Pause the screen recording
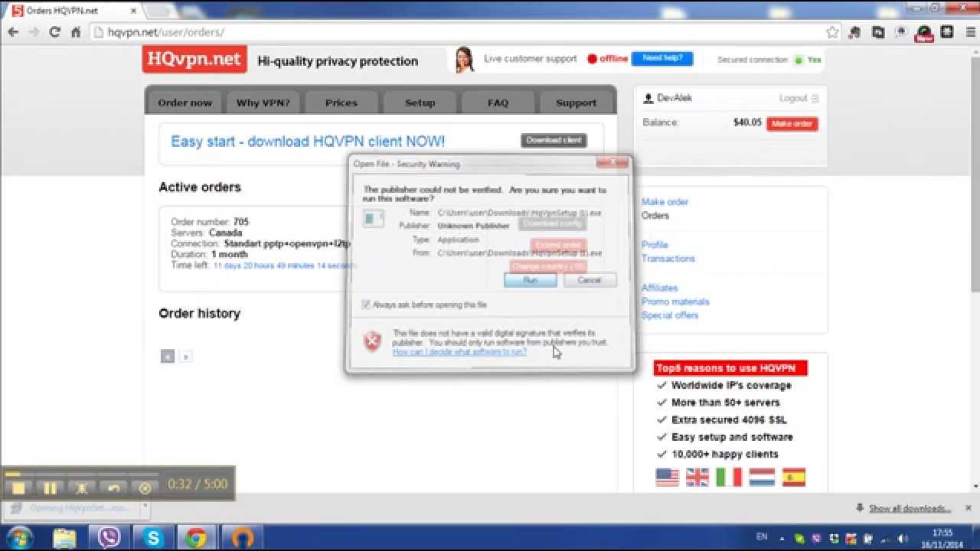 coord(50,488)
